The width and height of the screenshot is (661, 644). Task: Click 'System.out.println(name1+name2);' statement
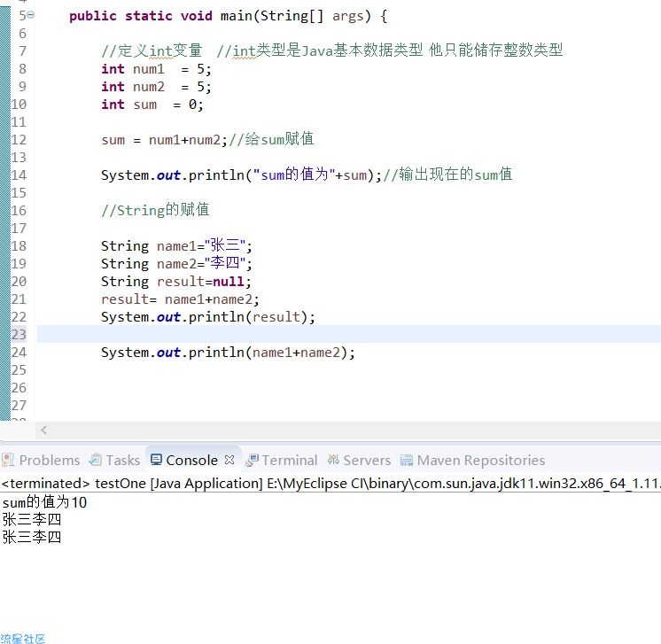228,352
